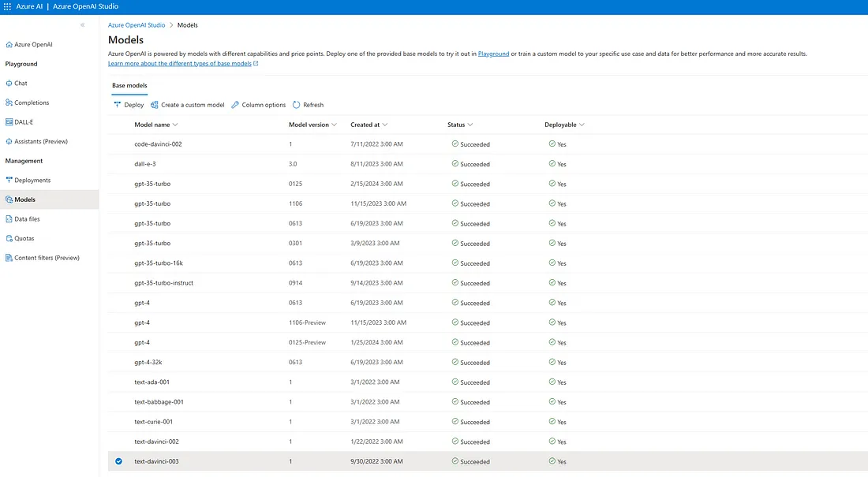Click the Quotas icon
The height and width of the screenshot is (477, 868).
[9, 238]
